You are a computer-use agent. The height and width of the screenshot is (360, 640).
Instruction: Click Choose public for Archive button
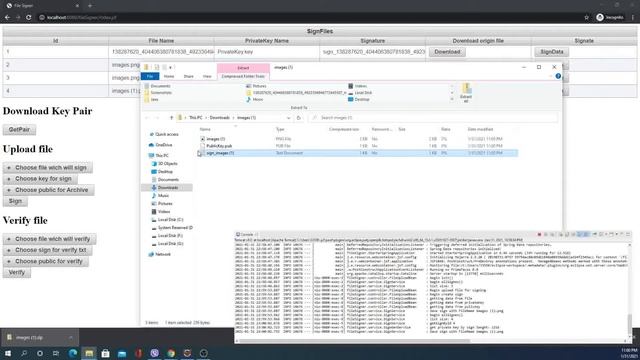click(49, 190)
